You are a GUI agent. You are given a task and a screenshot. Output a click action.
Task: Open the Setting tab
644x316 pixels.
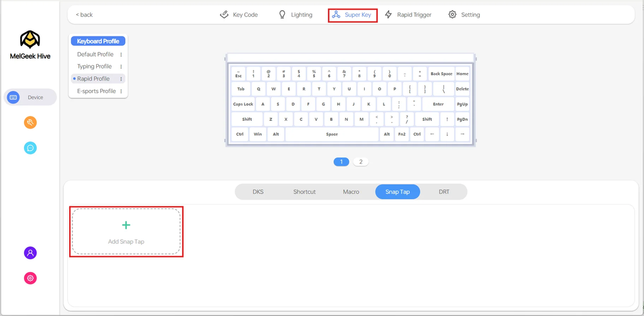(x=464, y=15)
